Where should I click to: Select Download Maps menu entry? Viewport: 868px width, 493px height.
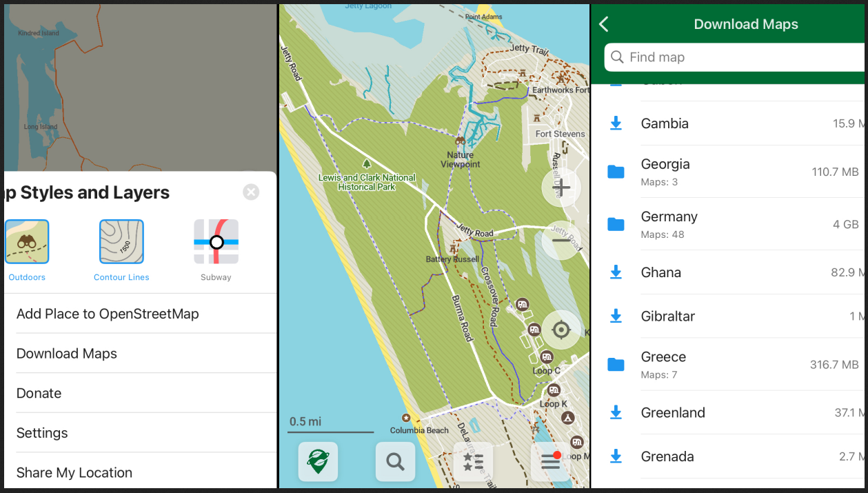coord(67,353)
